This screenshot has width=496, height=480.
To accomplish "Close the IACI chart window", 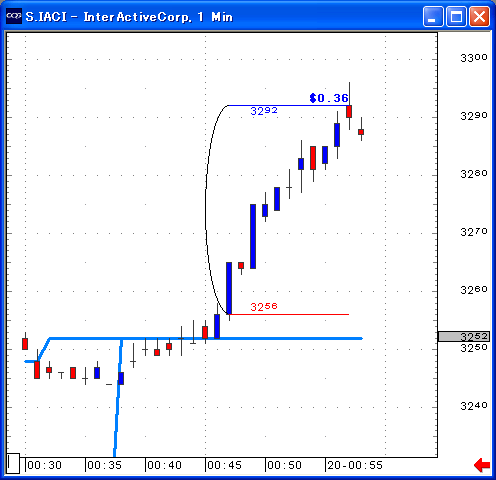I will click(480, 16).
